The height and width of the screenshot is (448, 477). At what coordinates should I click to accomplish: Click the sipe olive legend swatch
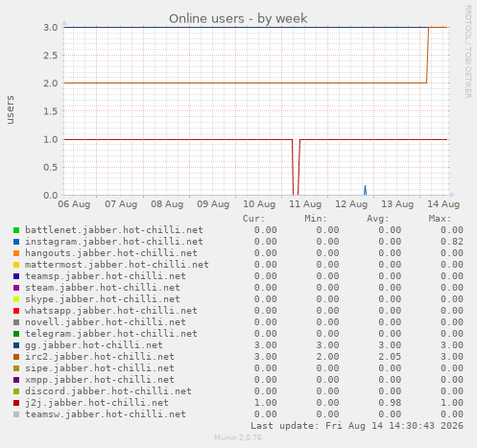16,368
